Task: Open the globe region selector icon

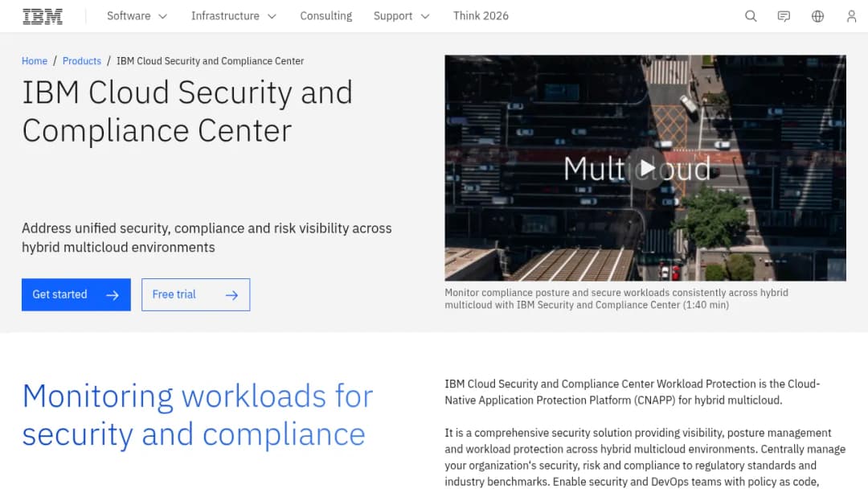Action: [x=817, y=16]
